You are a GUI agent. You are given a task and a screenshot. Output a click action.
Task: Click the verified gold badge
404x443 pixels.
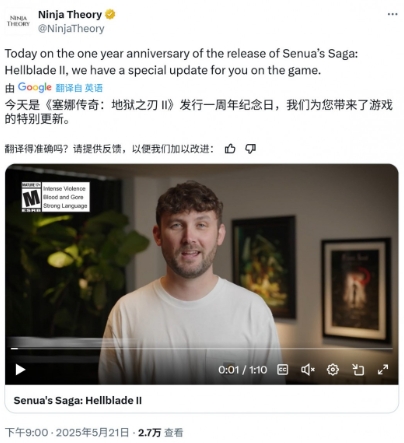point(110,15)
